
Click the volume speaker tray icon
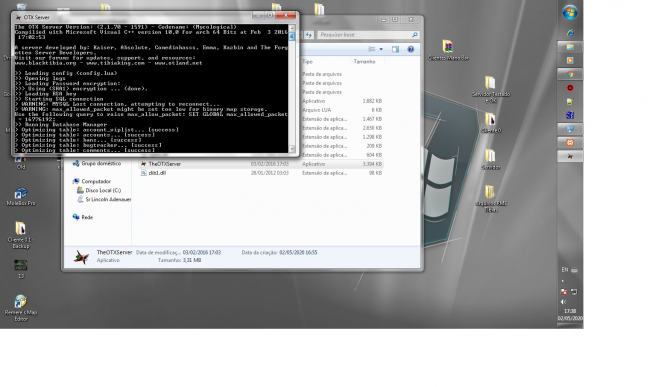point(564,302)
